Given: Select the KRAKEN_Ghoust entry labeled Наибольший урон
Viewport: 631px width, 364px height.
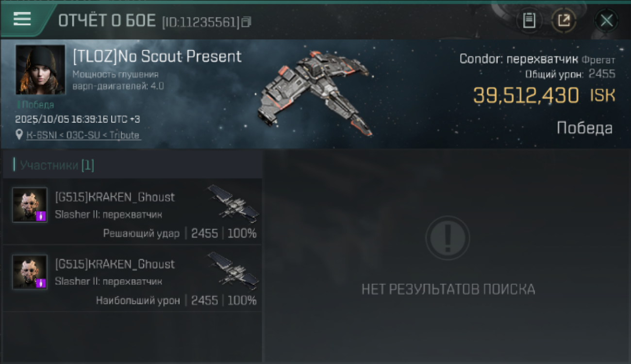Looking at the screenshot, I should pyautogui.click(x=133, y=279).
